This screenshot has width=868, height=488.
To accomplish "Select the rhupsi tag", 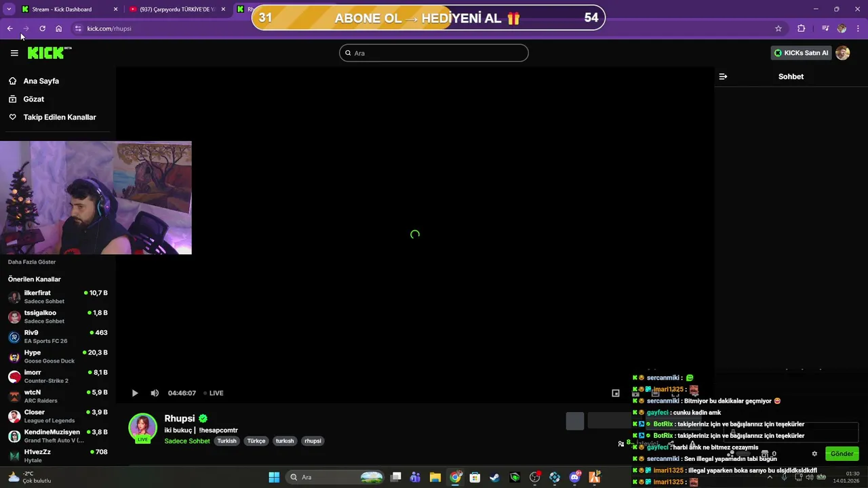I will (313, 441).
